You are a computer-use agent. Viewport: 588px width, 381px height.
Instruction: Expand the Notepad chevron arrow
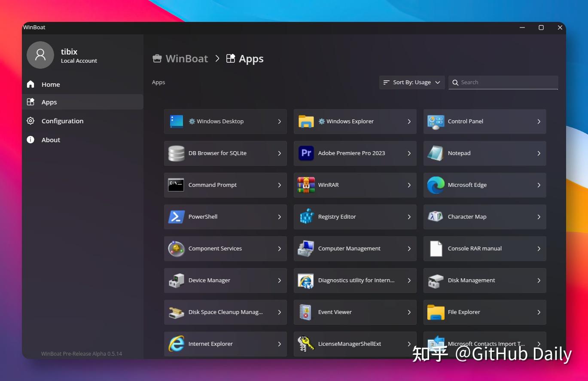pos(539,153)
